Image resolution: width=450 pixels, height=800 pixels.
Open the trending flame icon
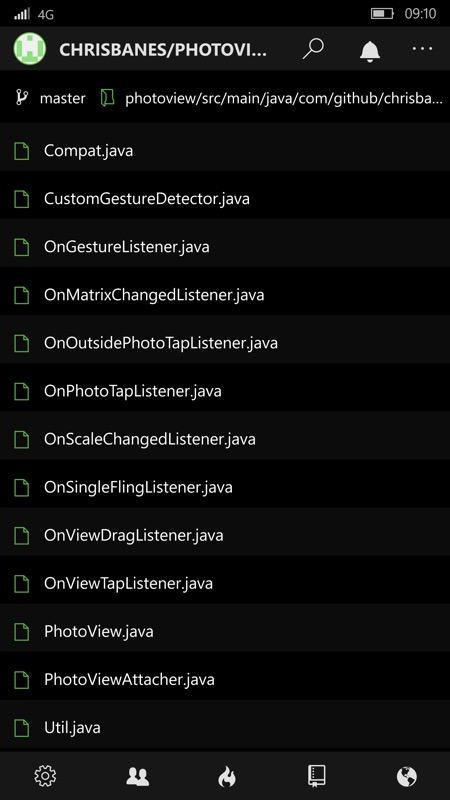[x=227, y=777]
